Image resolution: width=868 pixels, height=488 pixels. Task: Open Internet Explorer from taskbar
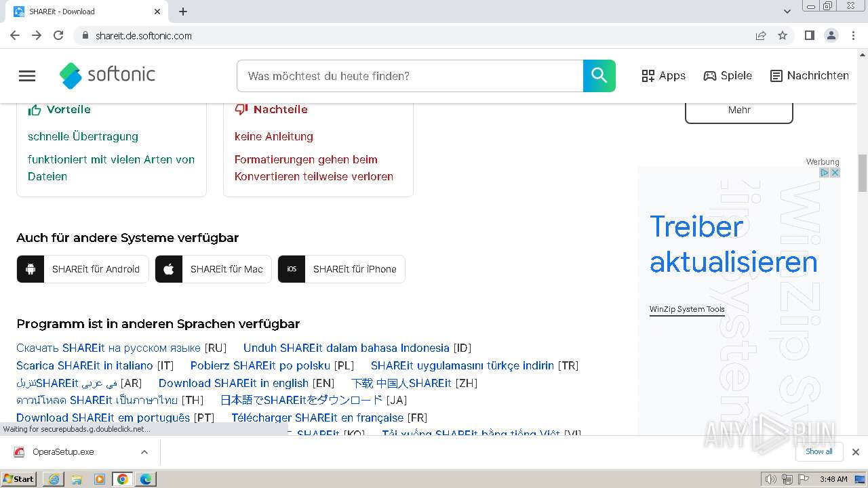point(54,479)
